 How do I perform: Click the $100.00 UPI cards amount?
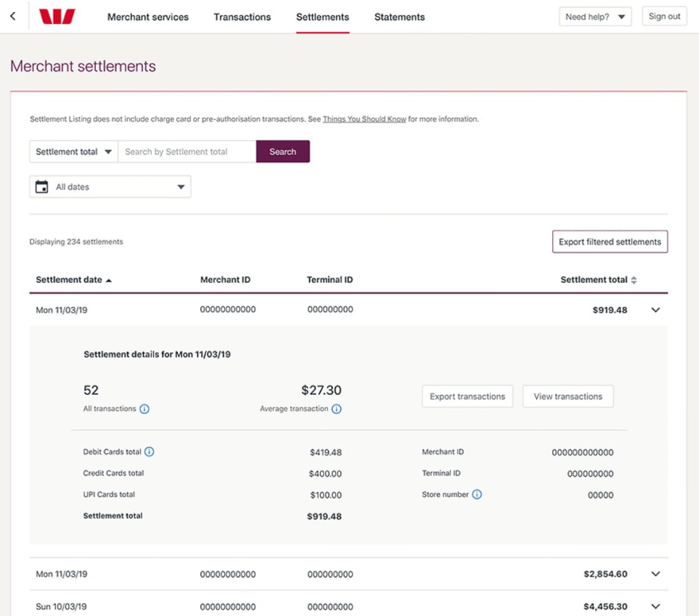click(x=326, y=495)
